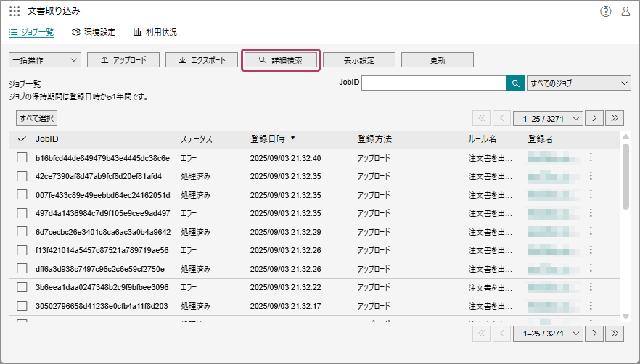
Task: Open row menu for job dff6a3d938c7497c96c2c6e59cf2750e
Action: click(x=591, y=268)
